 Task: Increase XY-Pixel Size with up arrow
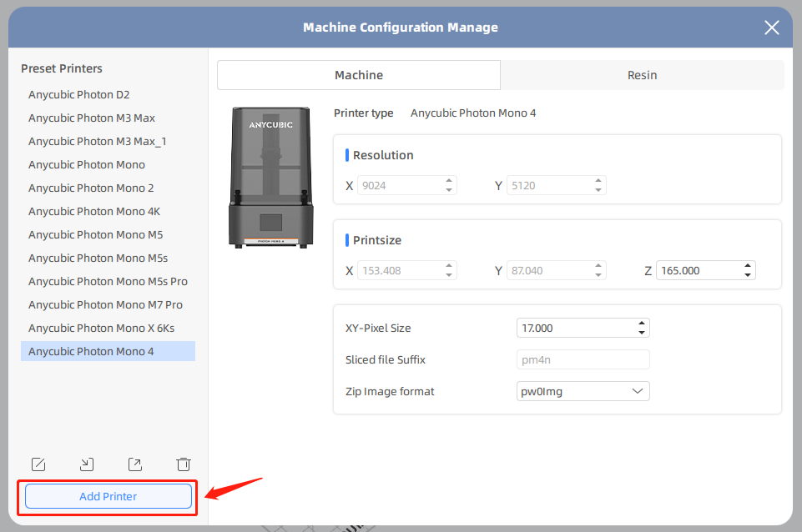(x=642, y=324)
